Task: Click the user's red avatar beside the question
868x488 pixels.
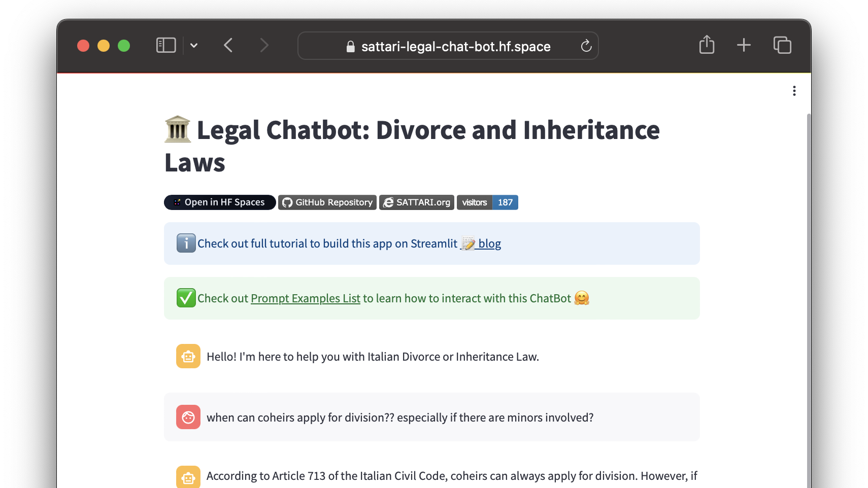Action: [188, 417]
